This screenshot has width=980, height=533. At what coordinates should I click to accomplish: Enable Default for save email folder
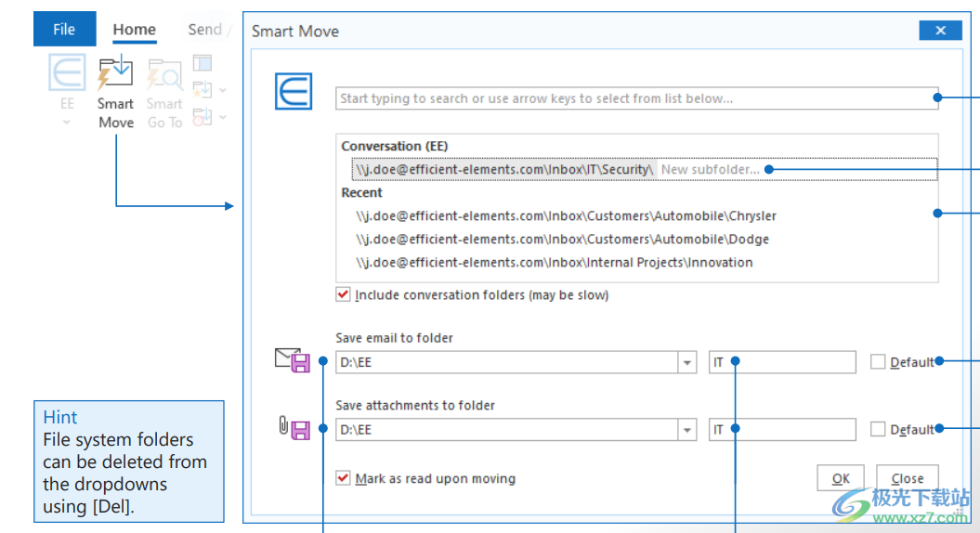point(878,362)
